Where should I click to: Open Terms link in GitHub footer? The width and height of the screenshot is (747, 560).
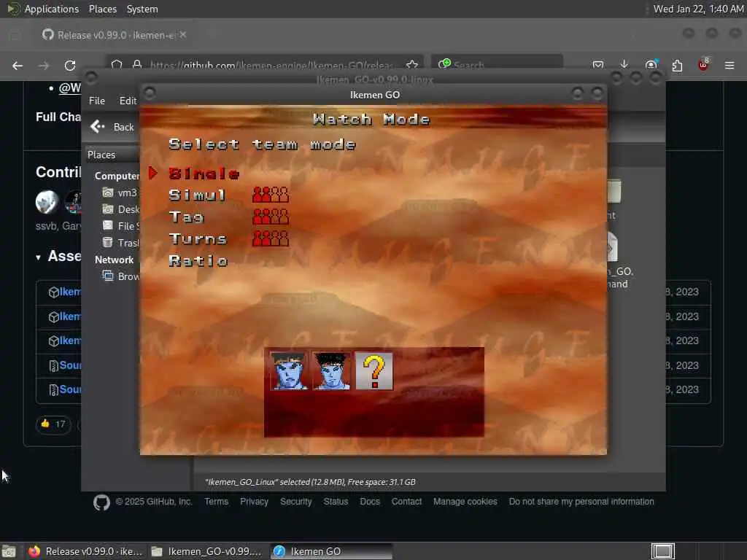pos(216,502)
